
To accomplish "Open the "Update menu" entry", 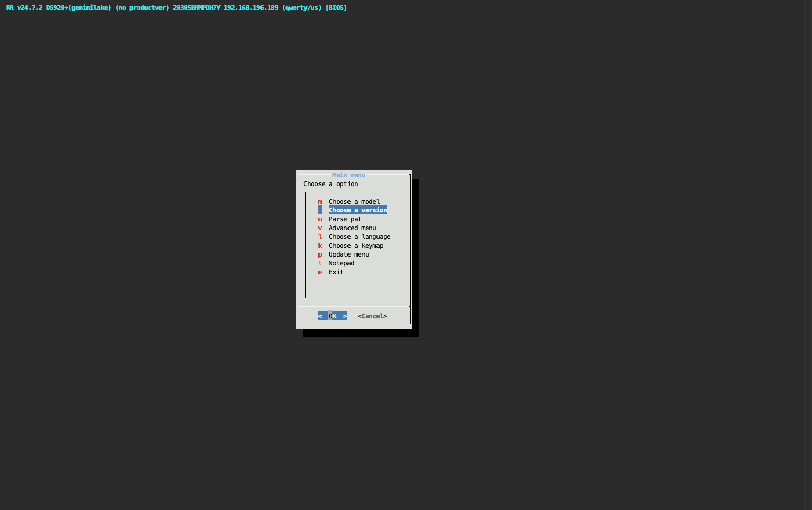I will pyautogui.click(x=349, y=254).
